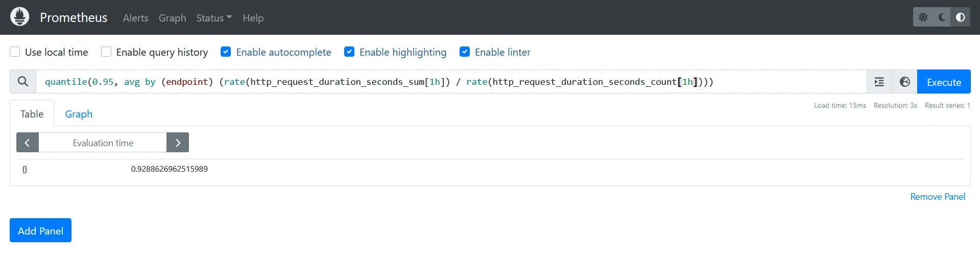
Task: Select the Table tab
Action: click(x=32, y=114)
